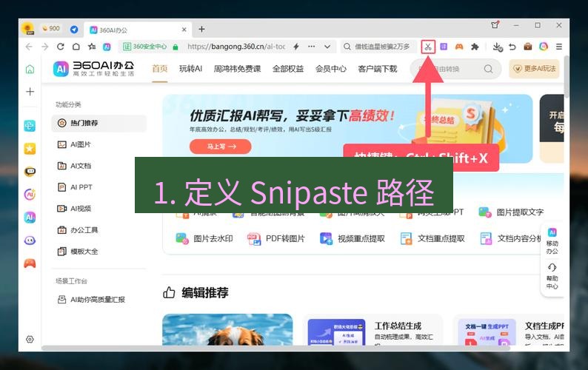
Task: Click the scissors screenshot tool icon
Action: [x=428, y=47]
